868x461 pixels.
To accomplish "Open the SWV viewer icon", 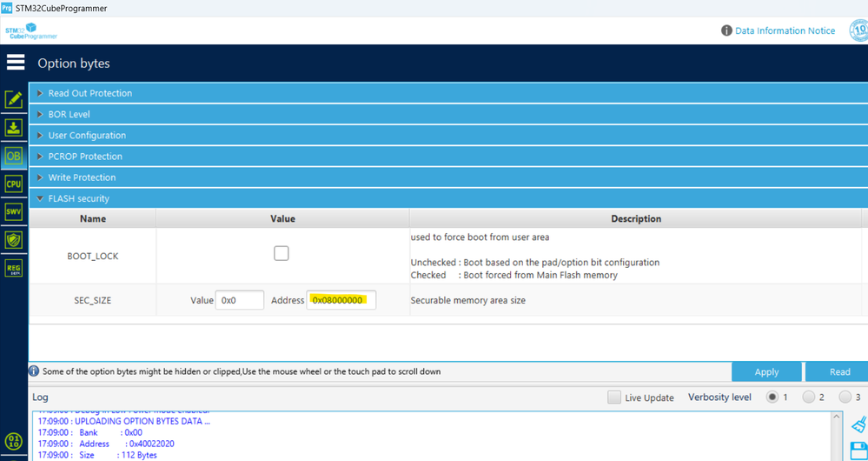I will (14, 211).
